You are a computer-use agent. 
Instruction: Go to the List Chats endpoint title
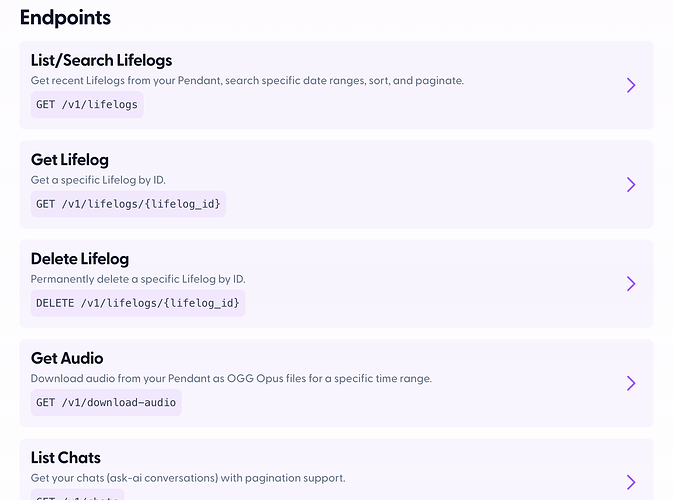click(x=66, y=457)
